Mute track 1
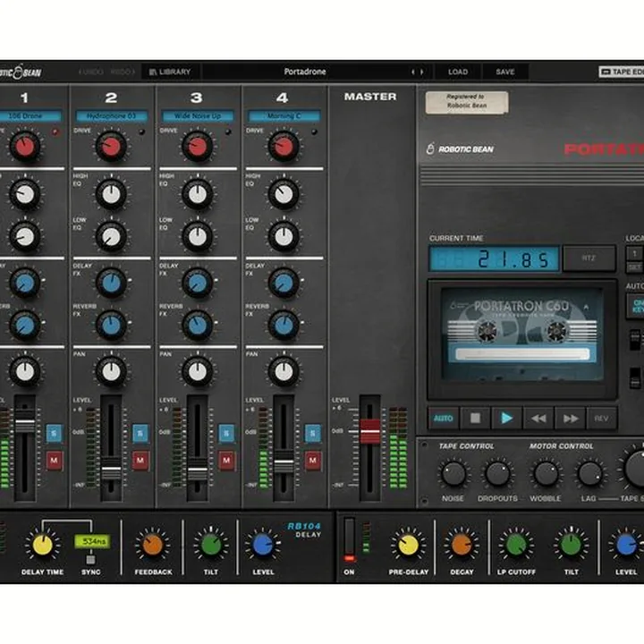 coord(54,461)
